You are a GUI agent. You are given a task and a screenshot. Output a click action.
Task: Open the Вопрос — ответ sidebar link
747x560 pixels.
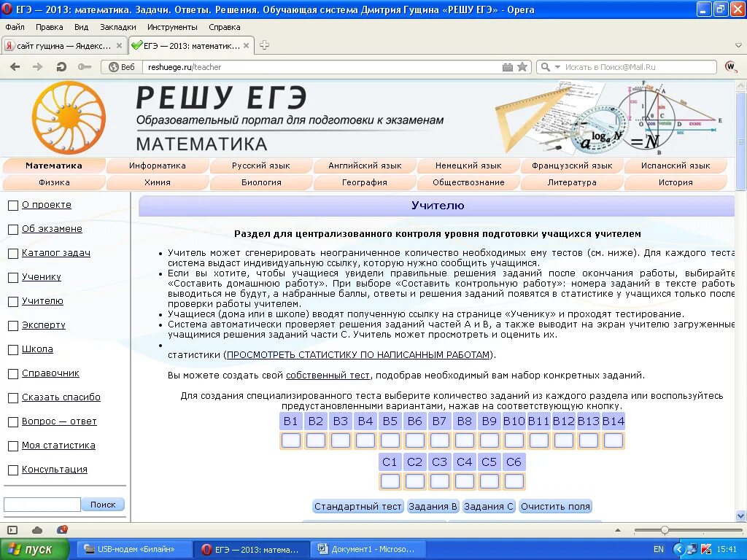(x=59, y=421)
